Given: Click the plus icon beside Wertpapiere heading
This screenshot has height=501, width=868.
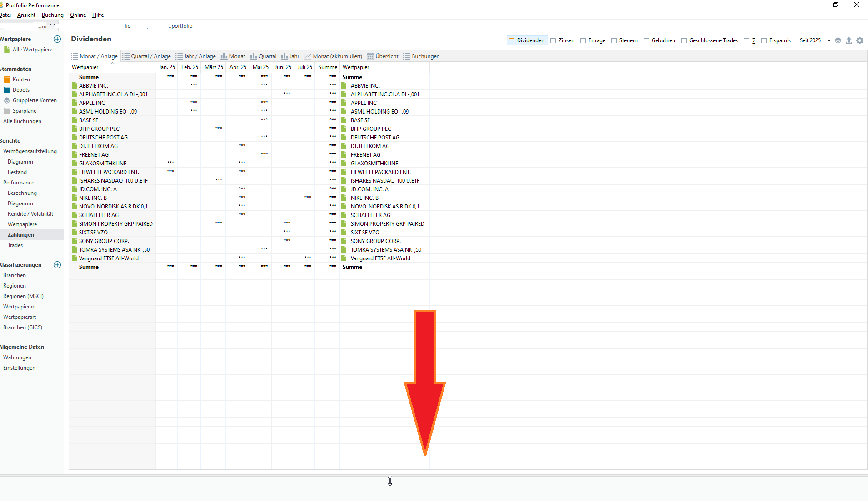Looking at the screenshot, I should 57,39.
